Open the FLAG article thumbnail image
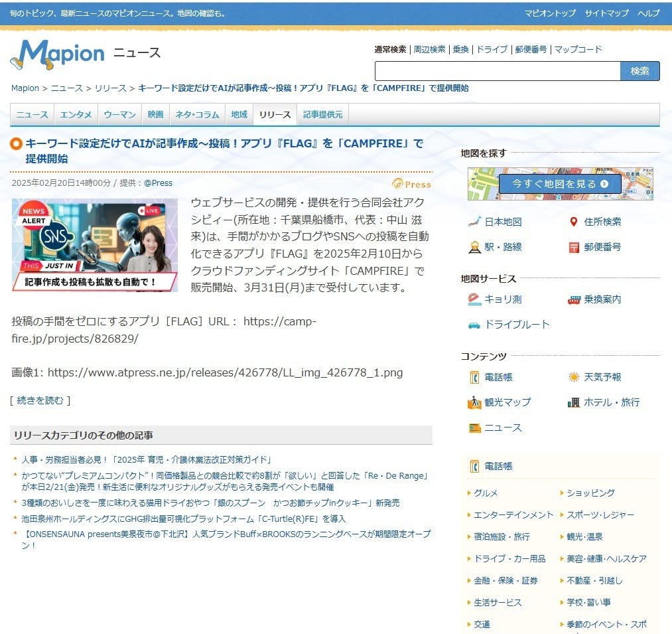 [x=95, y=245]
